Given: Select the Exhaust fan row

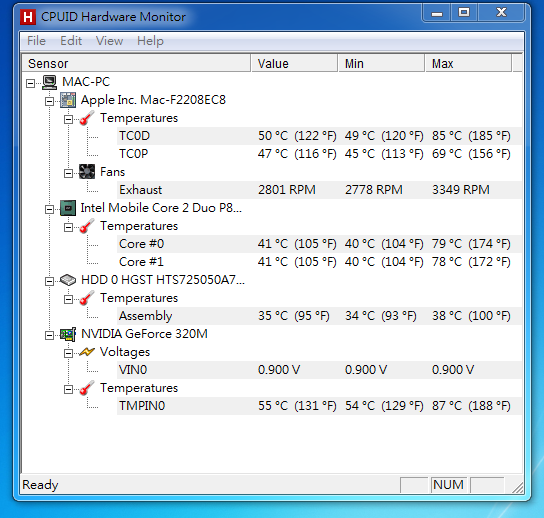Looking at the screenshot, I should point(319,190).
